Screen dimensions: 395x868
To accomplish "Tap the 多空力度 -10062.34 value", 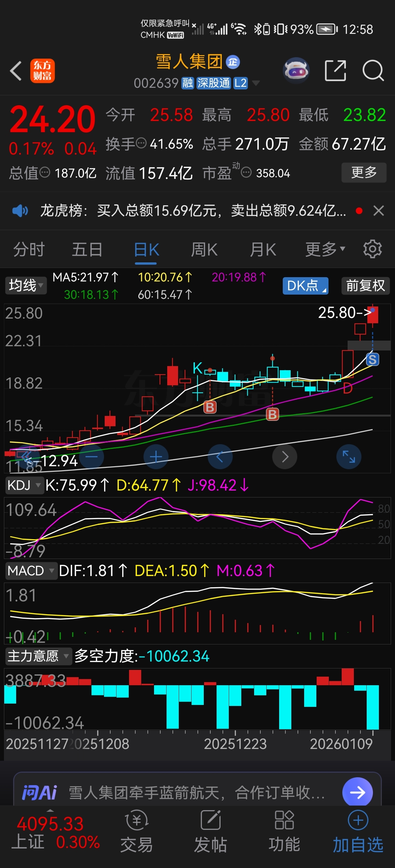I will coord(142,656).
